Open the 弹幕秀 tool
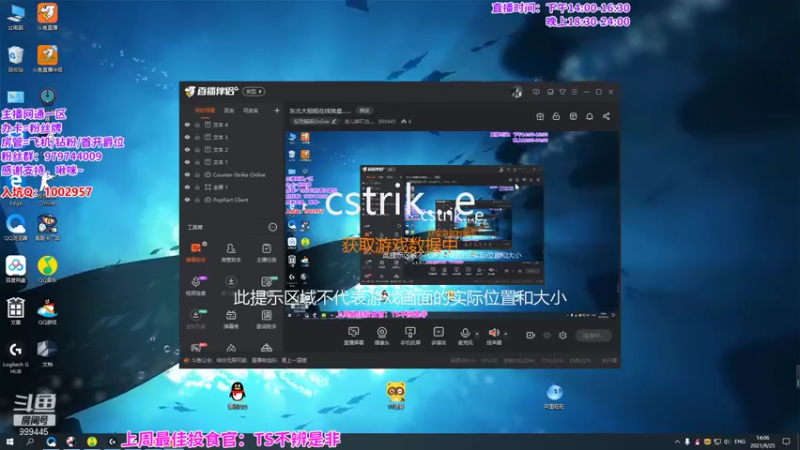800x450 pixels. tap(231, 319)
